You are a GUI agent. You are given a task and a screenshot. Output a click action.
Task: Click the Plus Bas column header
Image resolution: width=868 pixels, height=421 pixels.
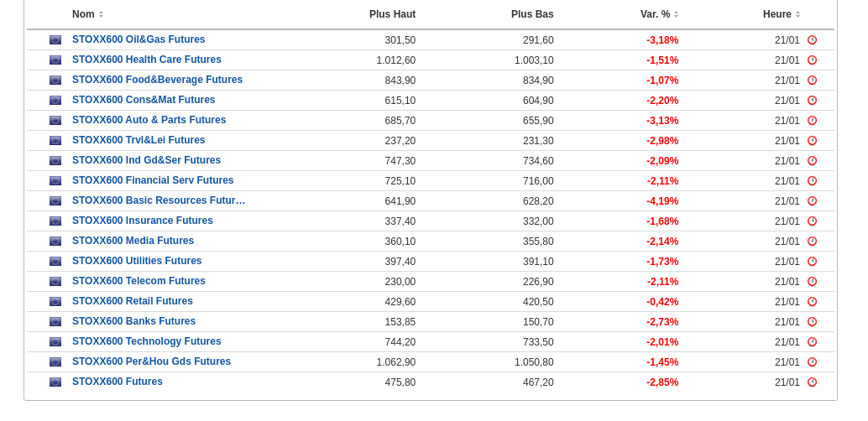[x=532, y=14]
